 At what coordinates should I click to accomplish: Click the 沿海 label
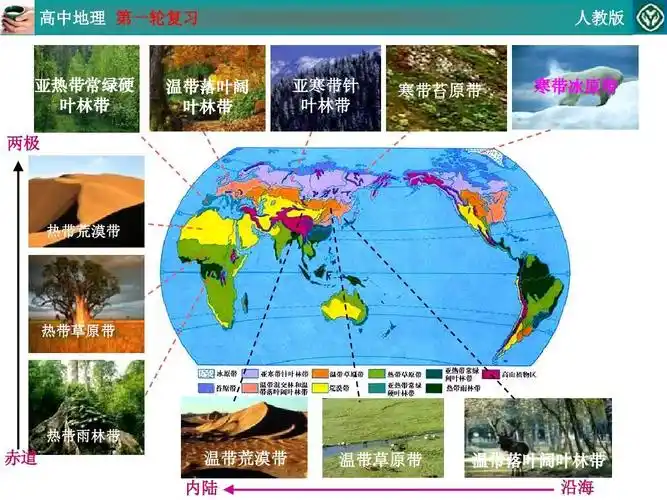point(577,488)
